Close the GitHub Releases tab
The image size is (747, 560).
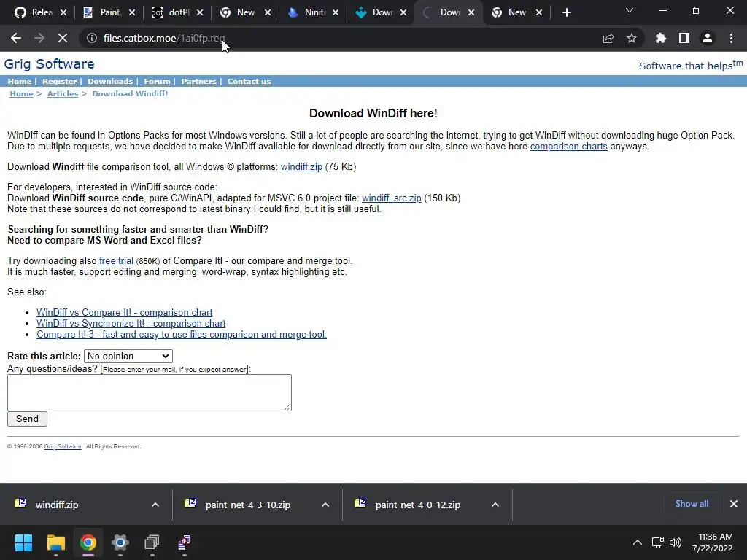64,12
